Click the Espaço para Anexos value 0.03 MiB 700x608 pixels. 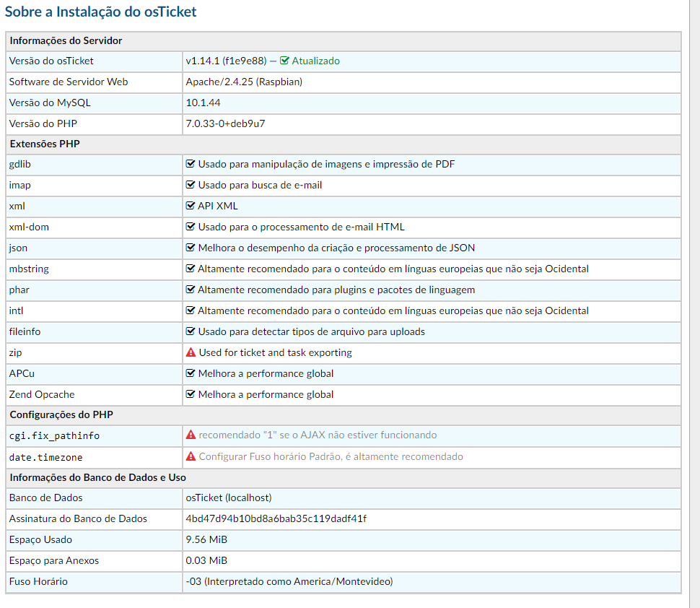point(206,560)
